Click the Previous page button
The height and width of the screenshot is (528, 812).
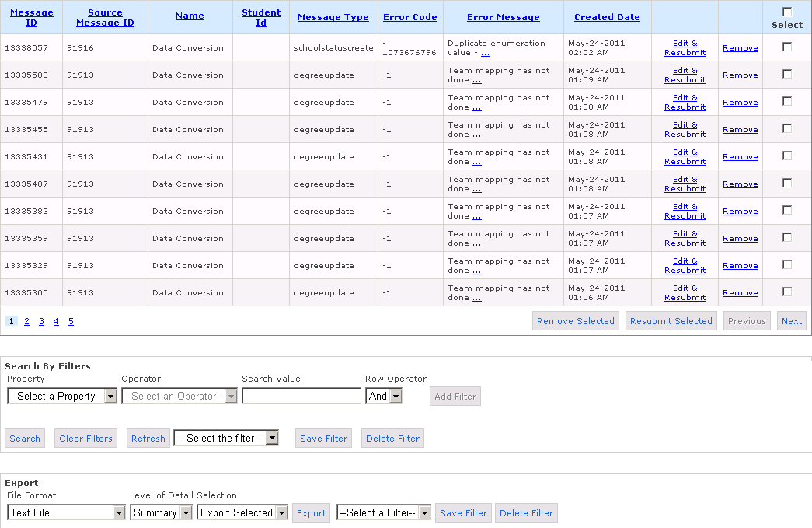coord(747,321)
